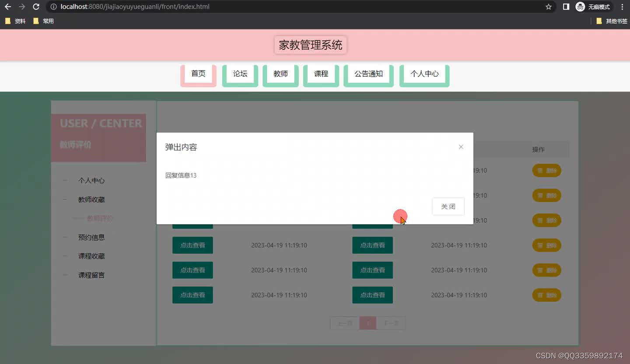Click the 弹出内容 dialog title
Image resolution: width=630 pixels, height=364 pixels.
pos(181,147)
